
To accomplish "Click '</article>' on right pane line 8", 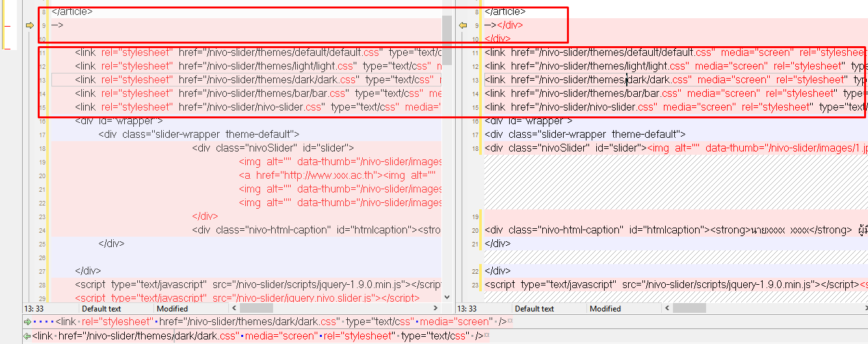I will (x=505, y=12).
